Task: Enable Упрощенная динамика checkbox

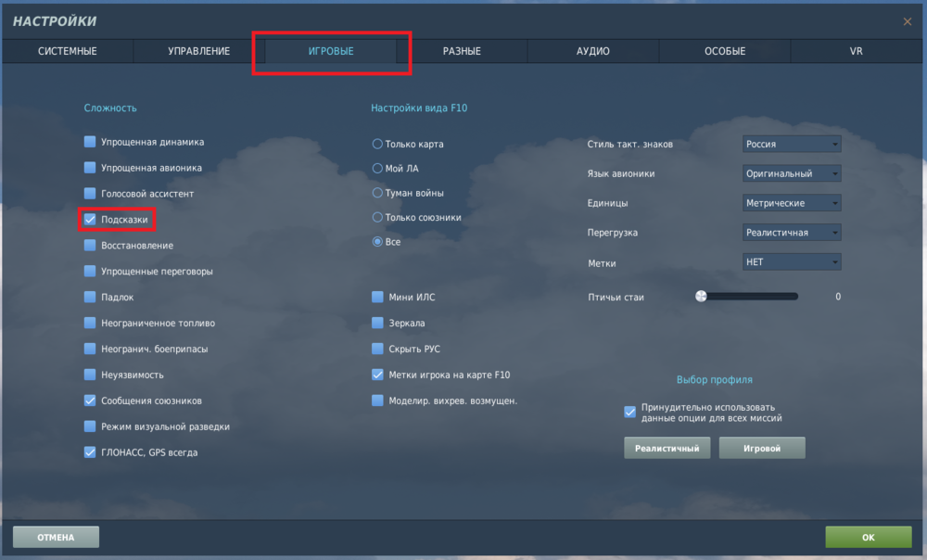Action: pos(90,142)
